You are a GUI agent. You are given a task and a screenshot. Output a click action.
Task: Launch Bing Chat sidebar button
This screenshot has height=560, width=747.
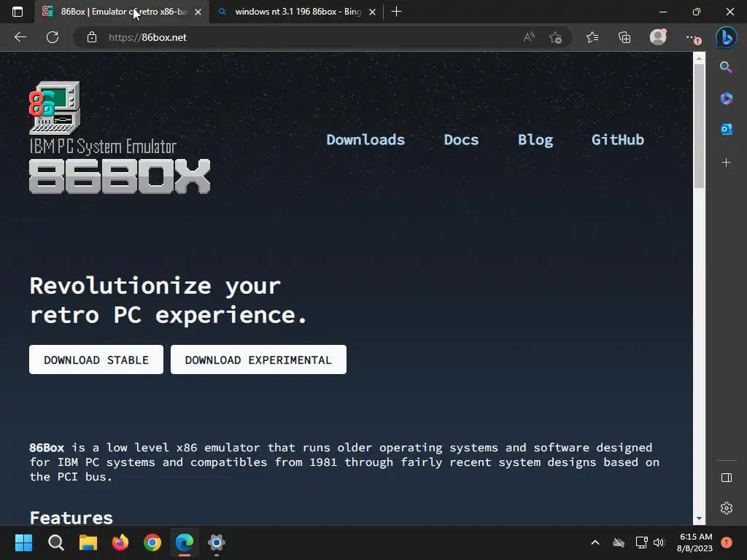[x=726, y=37]
